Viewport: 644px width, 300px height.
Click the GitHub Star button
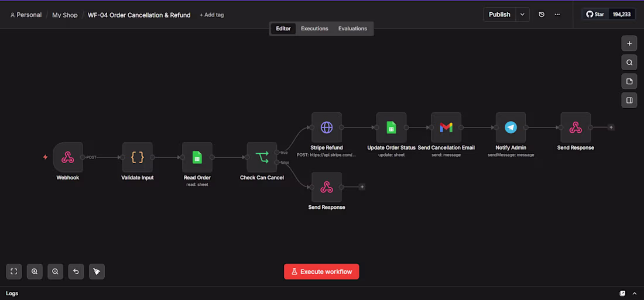pos(595,15)
